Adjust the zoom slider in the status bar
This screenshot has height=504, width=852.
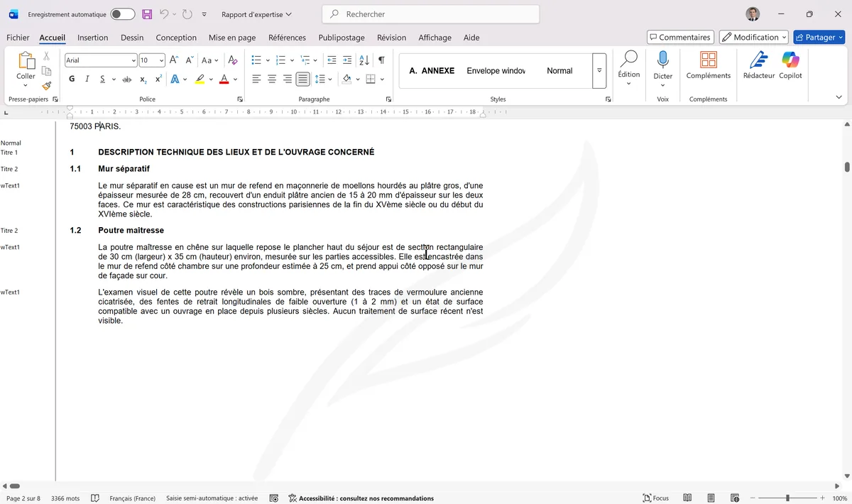(x=787, y=498)
